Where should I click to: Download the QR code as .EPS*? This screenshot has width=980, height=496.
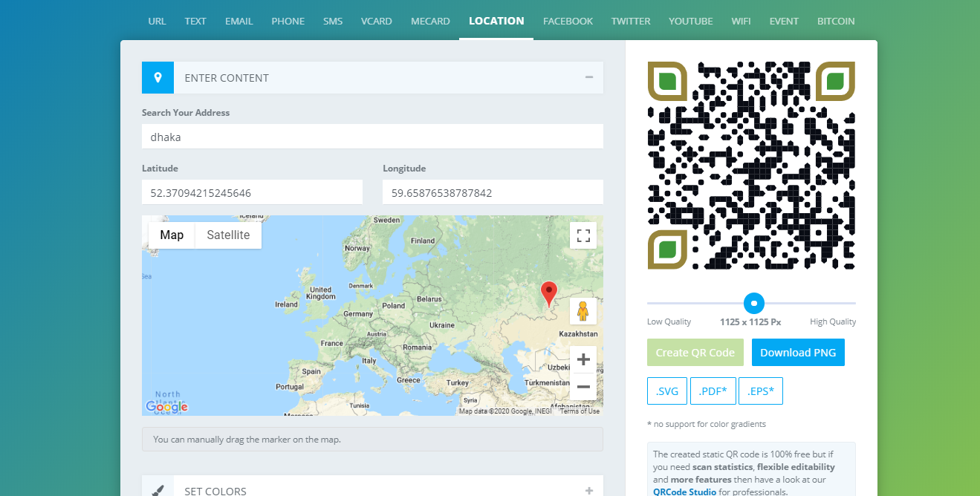[761, 391]
